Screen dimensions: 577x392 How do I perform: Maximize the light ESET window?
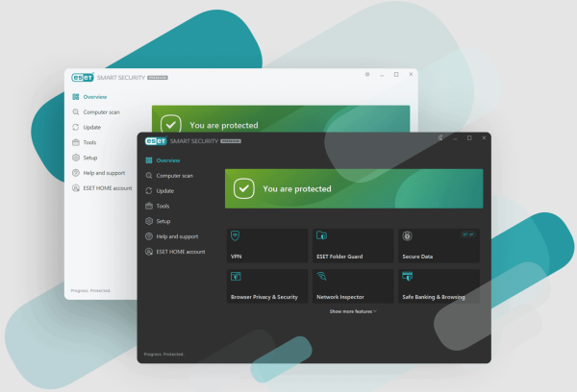[x=396, y=74]
